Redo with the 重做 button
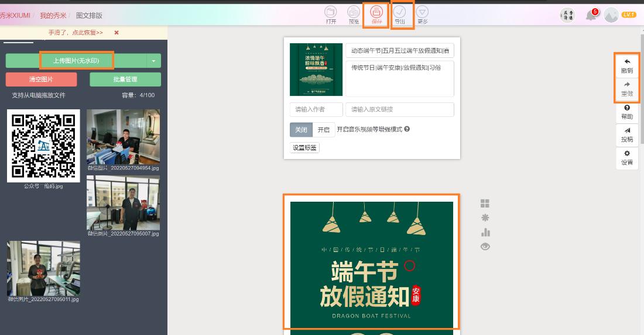The height and width of the screenshot is (335, 644). point(627,88)
